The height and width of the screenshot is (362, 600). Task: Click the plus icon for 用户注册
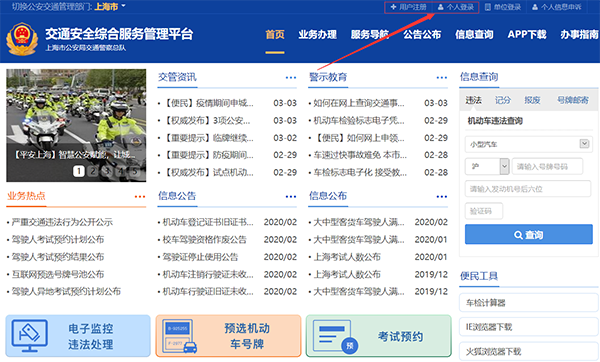[x=393, y=7]
